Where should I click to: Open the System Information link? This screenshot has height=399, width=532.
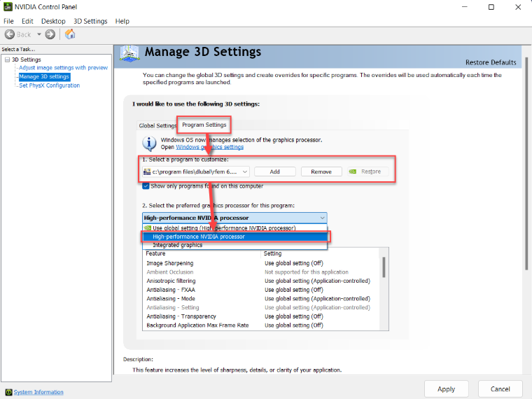(x=38, y=392)
